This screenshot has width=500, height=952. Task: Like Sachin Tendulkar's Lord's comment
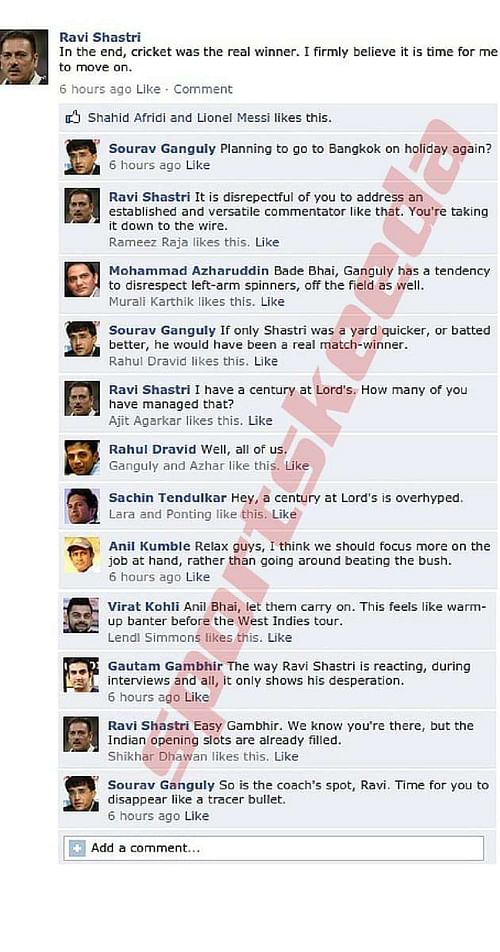point(284,514)
